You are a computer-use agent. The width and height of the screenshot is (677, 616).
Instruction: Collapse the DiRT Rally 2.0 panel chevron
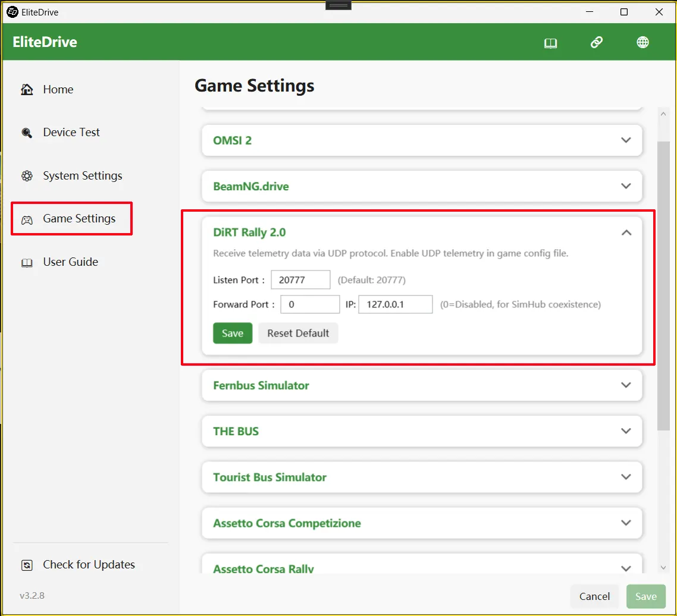pos(626,232)
